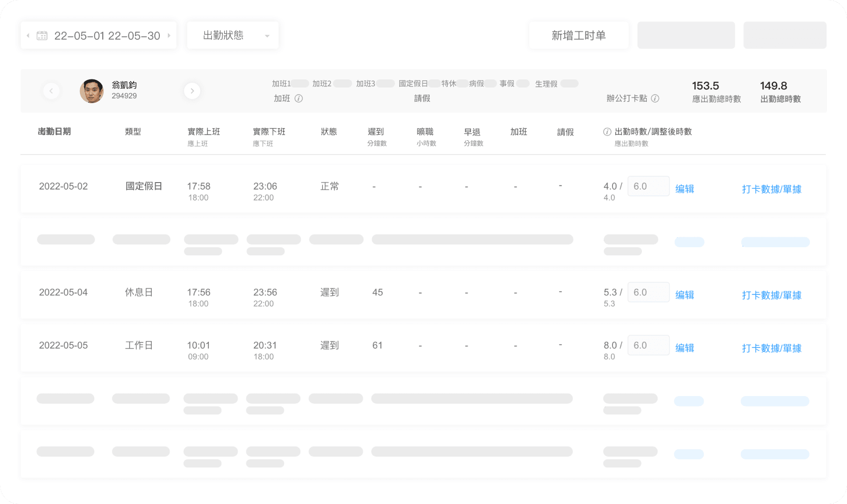Go to next date range arrow
Viewport: 847px width, 504px height.
click(169, 36)
